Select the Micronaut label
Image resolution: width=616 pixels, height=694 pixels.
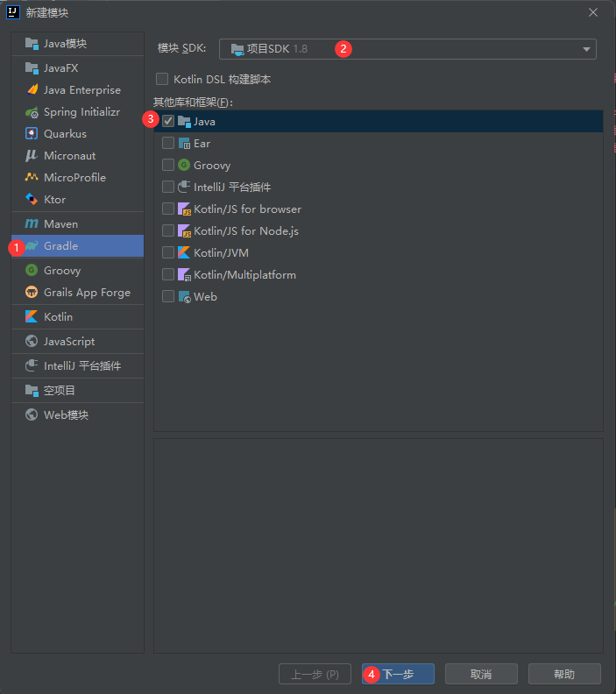[69, 156]
